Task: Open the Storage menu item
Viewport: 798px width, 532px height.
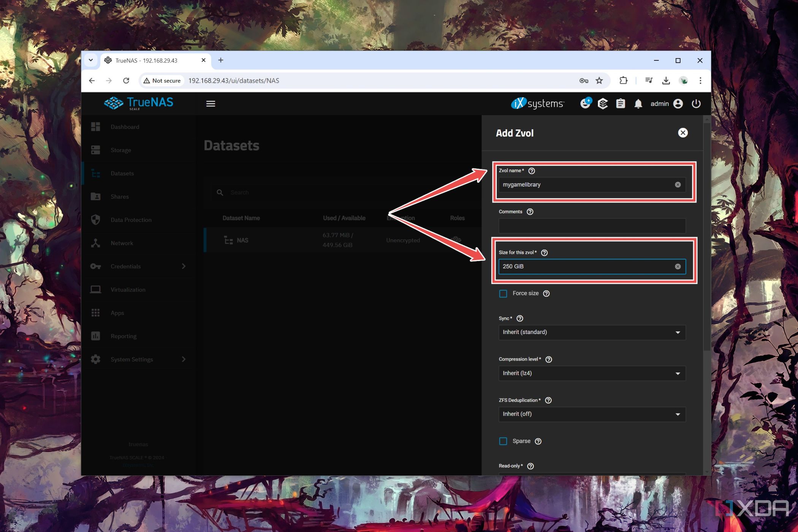Action: click(121, 150)
